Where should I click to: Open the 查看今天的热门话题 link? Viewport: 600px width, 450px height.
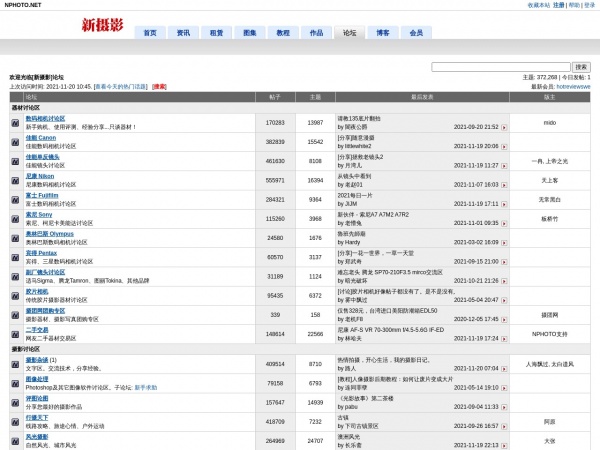click(x=120, y=87)
